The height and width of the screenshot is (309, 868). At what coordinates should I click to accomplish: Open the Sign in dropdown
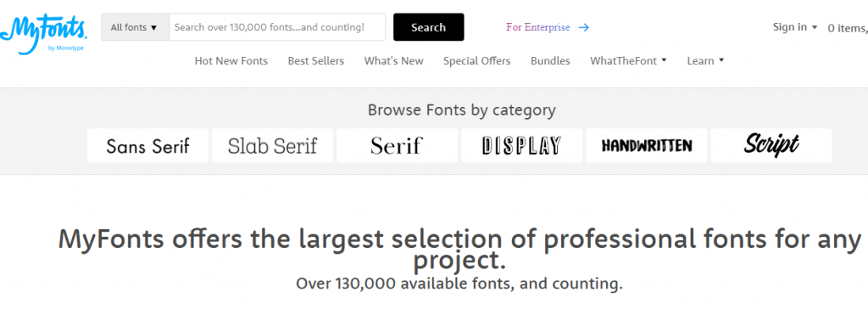coord(795,27)
